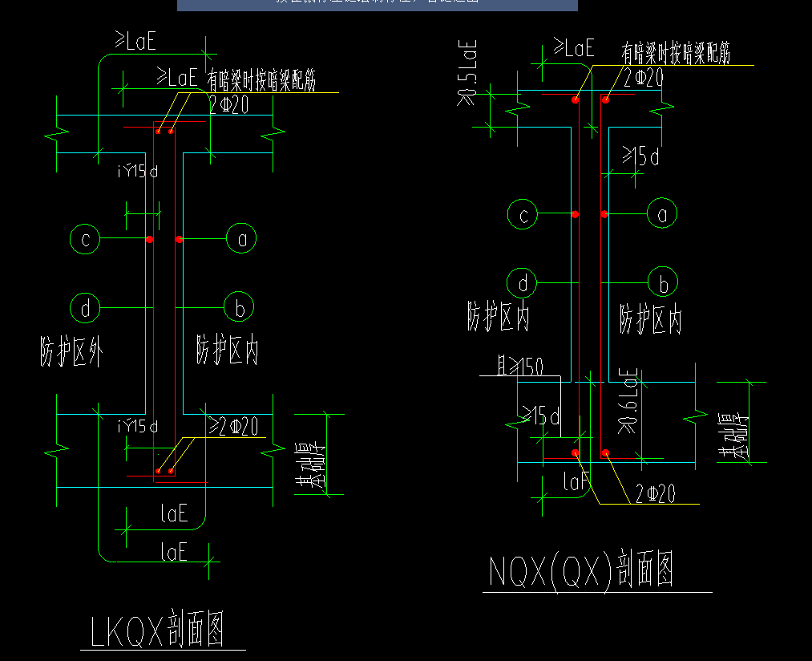Select ≥15d dimension below 且≥150 note

point(540,416)
